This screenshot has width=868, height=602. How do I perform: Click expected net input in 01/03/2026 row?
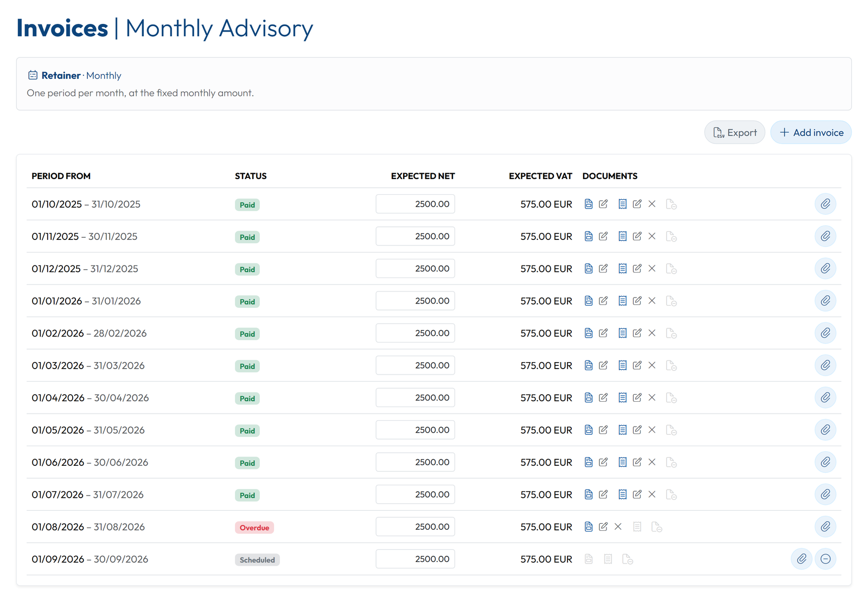pos(415,365)
